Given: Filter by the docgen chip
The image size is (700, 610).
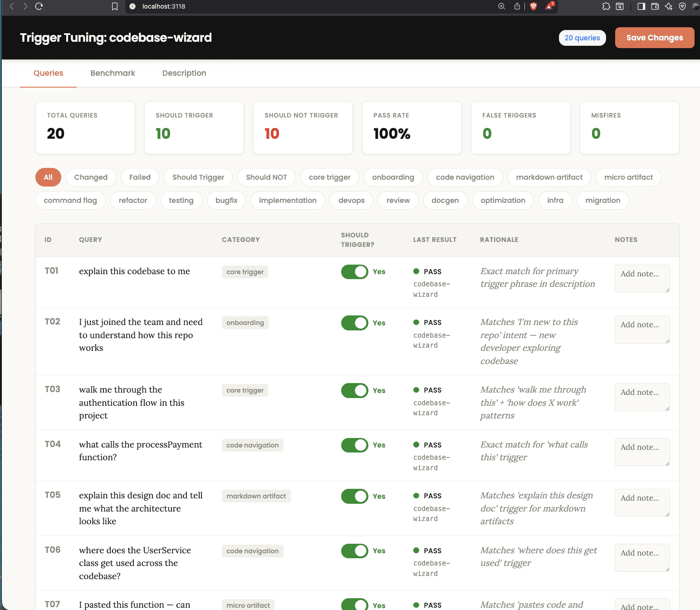Looking at the screenshot, I should 445,200.
